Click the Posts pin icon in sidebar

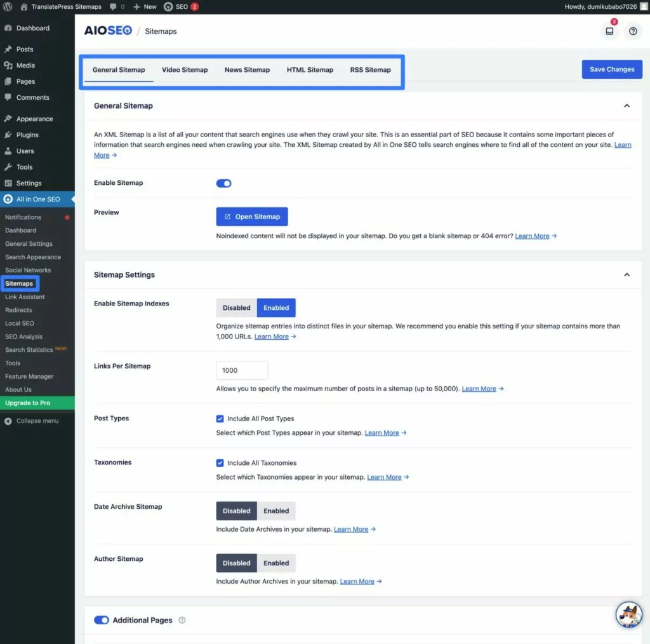pyautogui.click(x=8, y=49)
